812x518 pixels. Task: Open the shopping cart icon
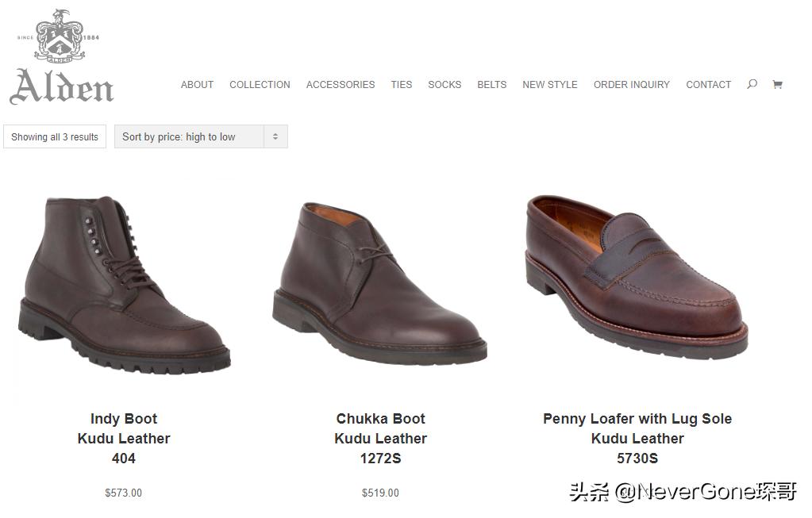point(777,84)
